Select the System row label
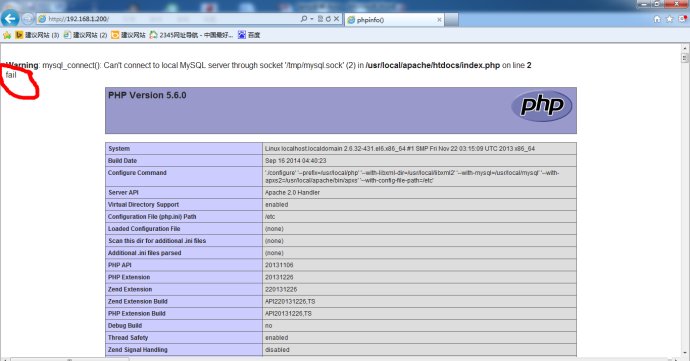Image resolution: width=690 pixels, height=361 pixels. (x=119, y=149)
